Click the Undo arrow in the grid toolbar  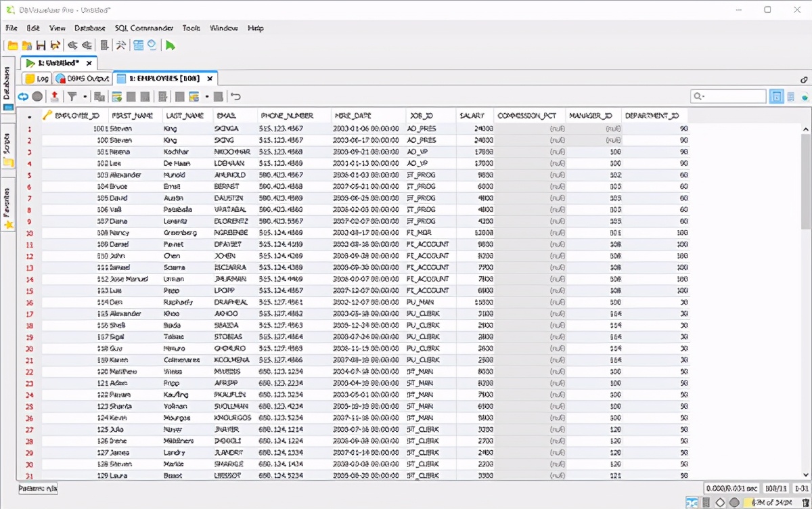click(235, 97)
